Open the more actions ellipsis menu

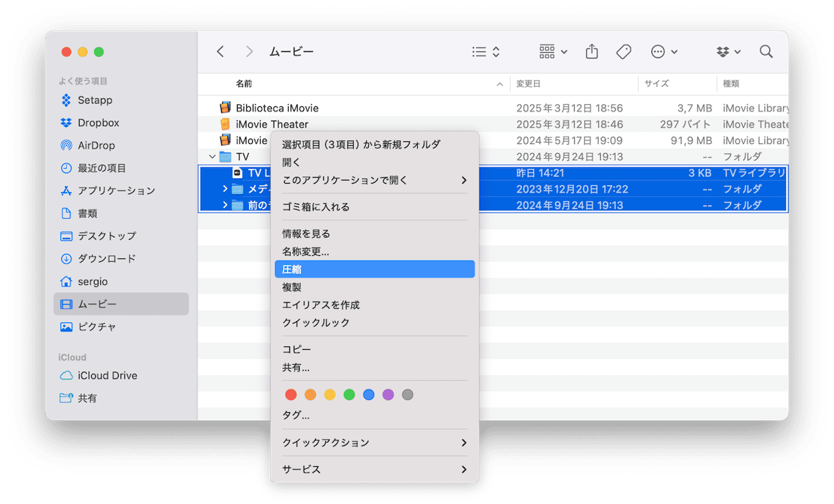[x=663, y=52]
